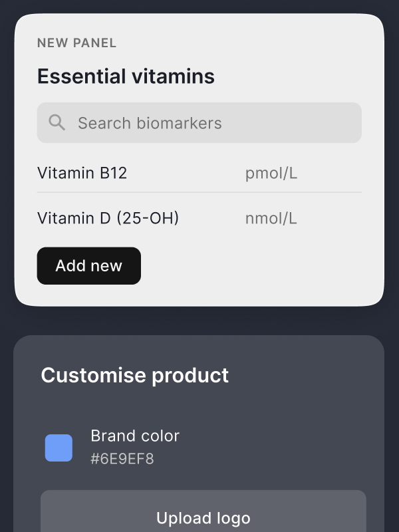Click the Customise product heading

point(134,375)
